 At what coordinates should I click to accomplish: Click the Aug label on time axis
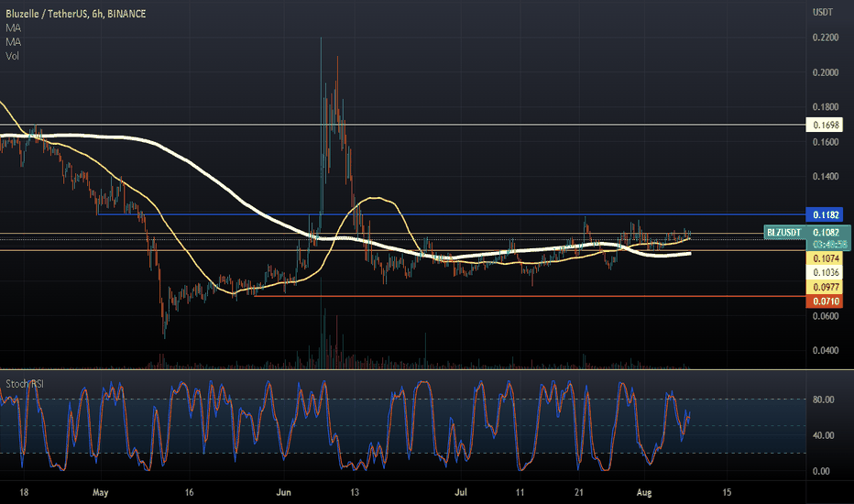coord(644,492)
